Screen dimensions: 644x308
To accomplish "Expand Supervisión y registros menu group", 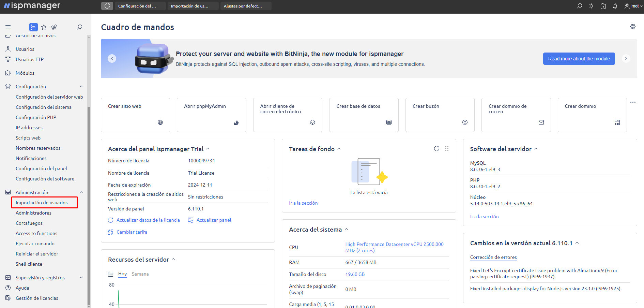I will (81, 278).
